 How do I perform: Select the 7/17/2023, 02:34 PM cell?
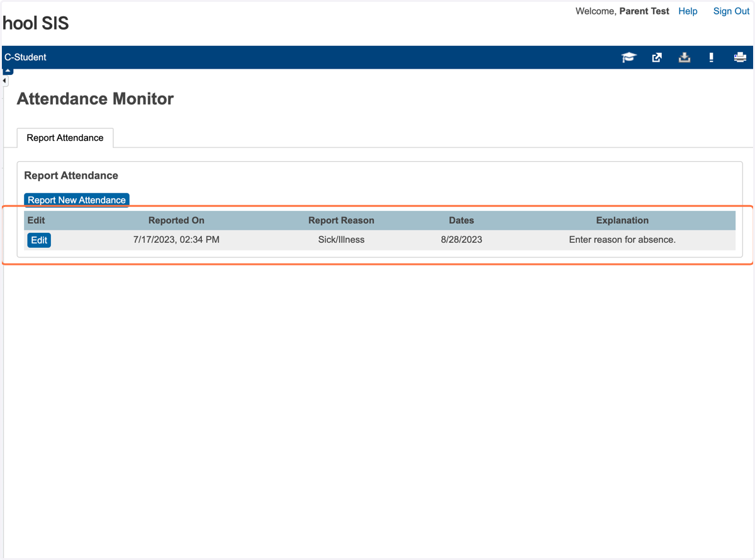[176, 240]
